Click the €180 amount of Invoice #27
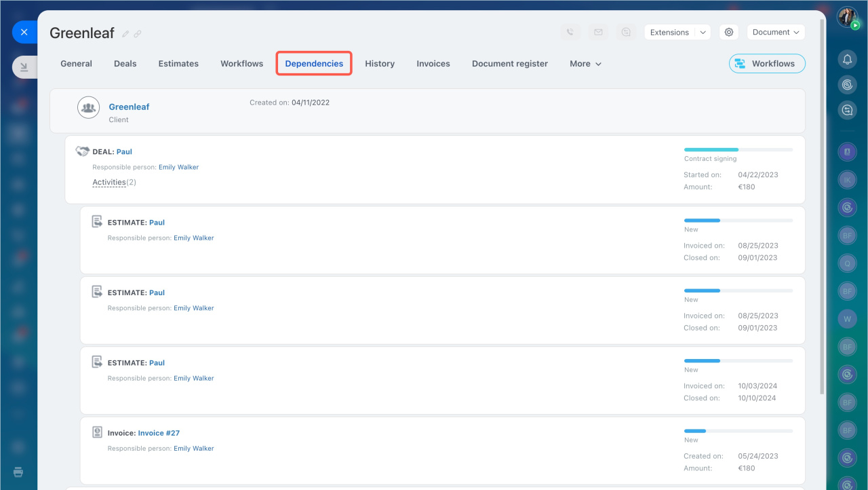Image resolution: width=868 pixels, height=490 pixels. [x=747, y=468]
